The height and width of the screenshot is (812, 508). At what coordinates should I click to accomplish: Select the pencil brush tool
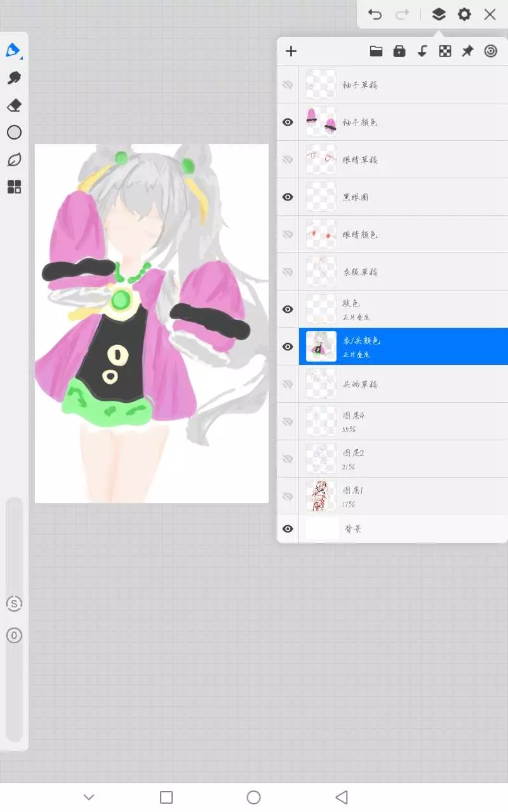13,50
